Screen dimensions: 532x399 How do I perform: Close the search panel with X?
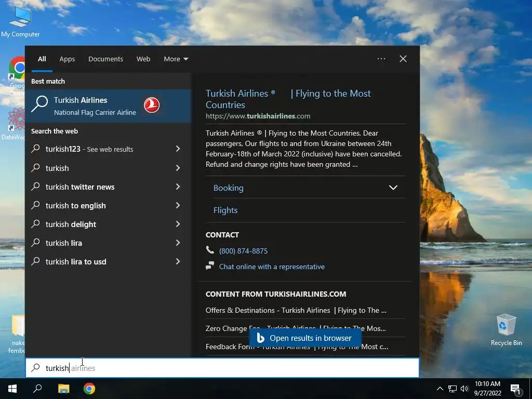[x=403, y=59]
